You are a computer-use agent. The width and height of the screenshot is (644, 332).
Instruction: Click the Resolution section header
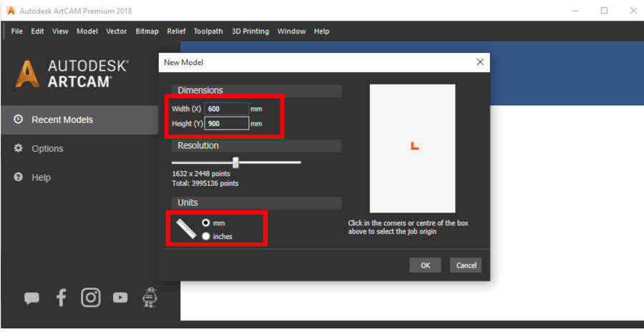(x=257, y=145)
